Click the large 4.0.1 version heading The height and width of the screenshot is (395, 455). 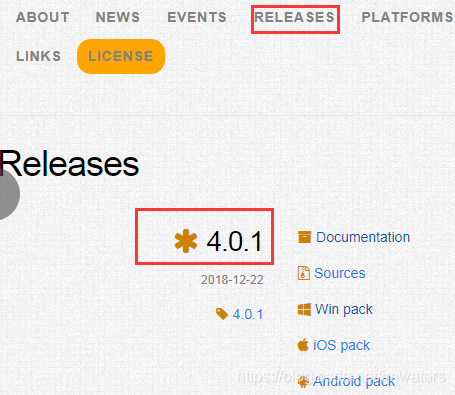click(235, 241)
